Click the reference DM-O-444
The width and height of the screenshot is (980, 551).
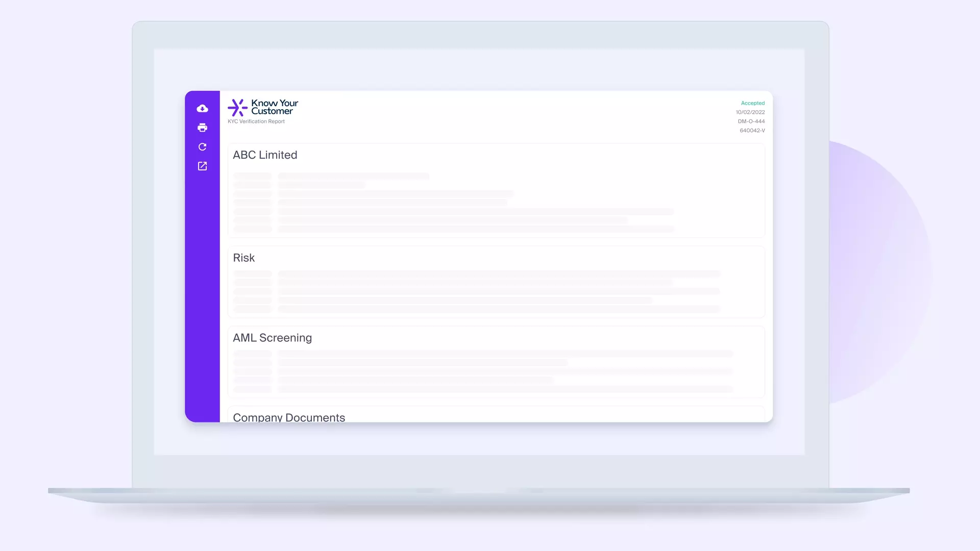click(x=751, y=121)
